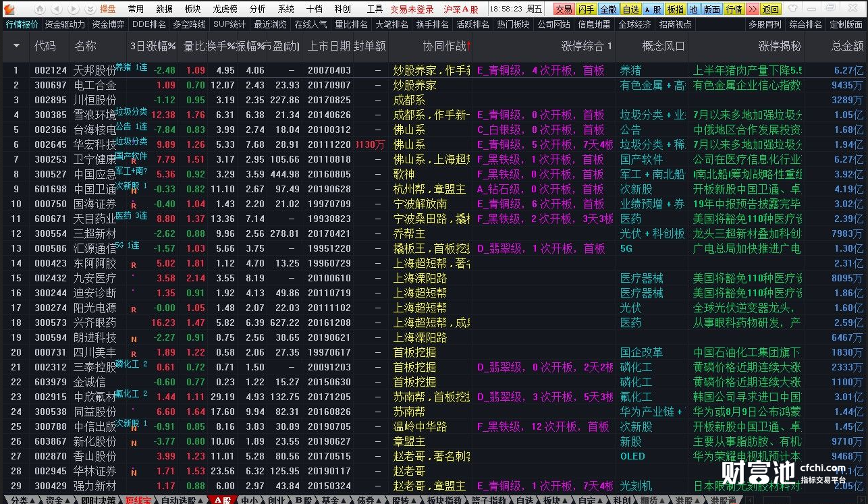
Task: Open the 操盘 menu
Action: pos(108,9)
